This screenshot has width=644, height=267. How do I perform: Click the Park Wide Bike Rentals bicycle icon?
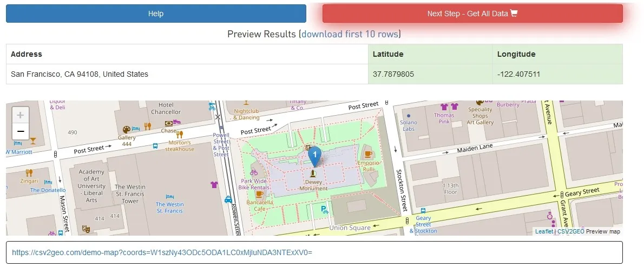253,172
